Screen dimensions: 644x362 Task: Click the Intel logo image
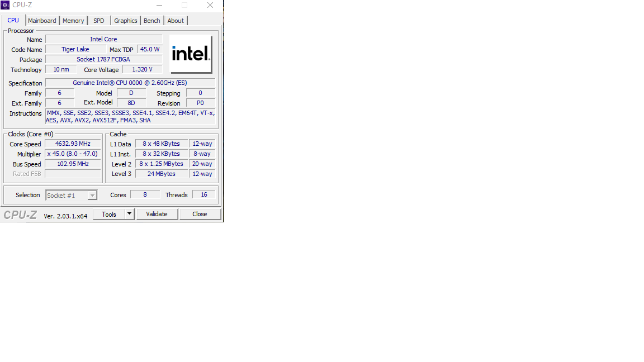(191, 54)
